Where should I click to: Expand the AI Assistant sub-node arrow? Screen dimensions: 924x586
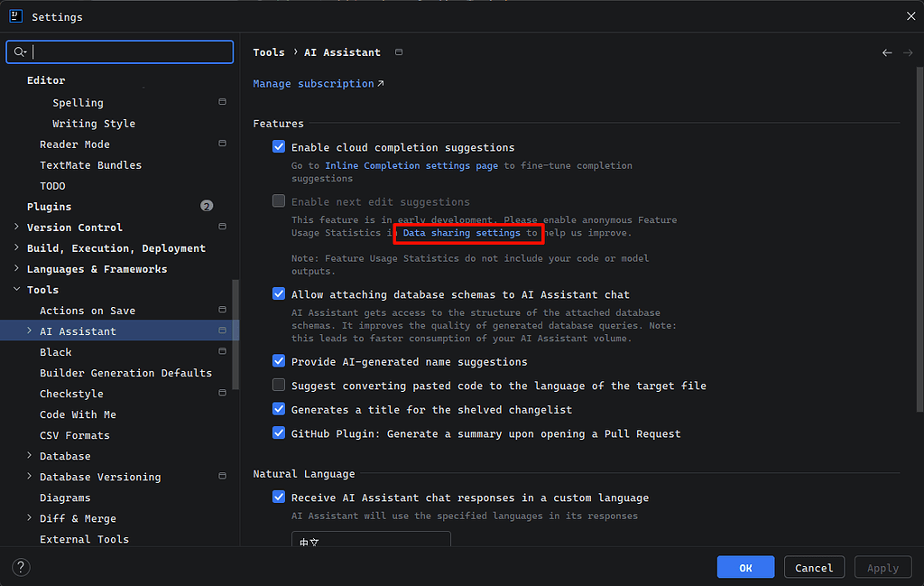tap(30, 330)
